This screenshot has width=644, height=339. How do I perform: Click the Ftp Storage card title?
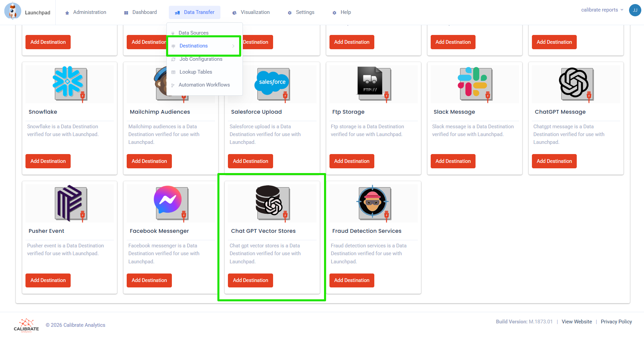348,112
